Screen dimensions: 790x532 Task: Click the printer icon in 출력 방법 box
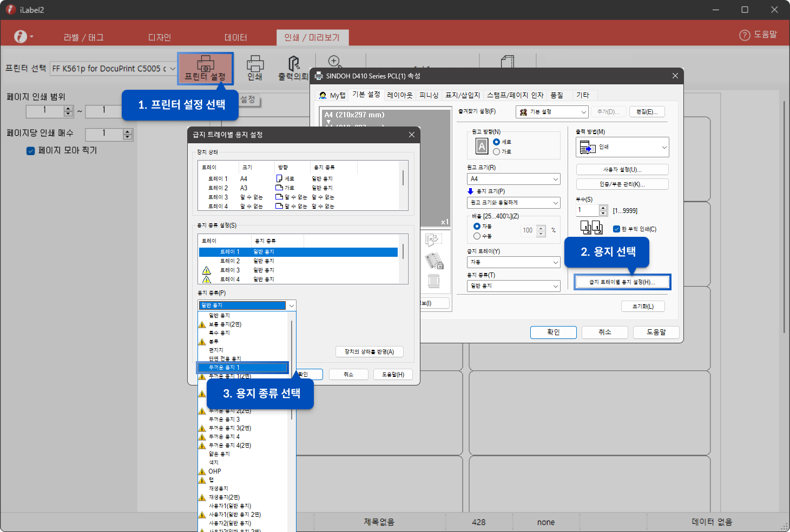587,147
